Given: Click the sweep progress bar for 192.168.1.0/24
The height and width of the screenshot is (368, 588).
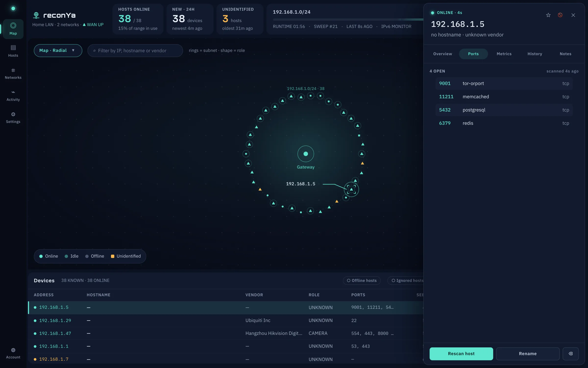Looking at the screenshot, I should click(x=348, y=19).
